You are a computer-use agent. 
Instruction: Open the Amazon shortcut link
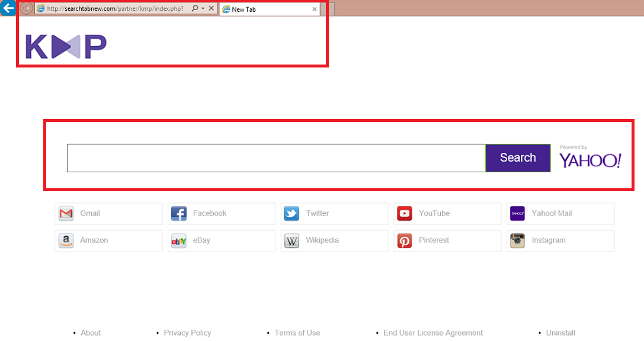108,241
